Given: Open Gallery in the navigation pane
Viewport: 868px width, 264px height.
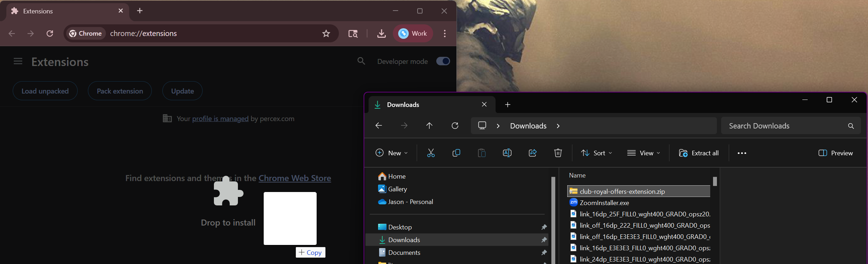Looking at the screenshot, I should point(393,189).
